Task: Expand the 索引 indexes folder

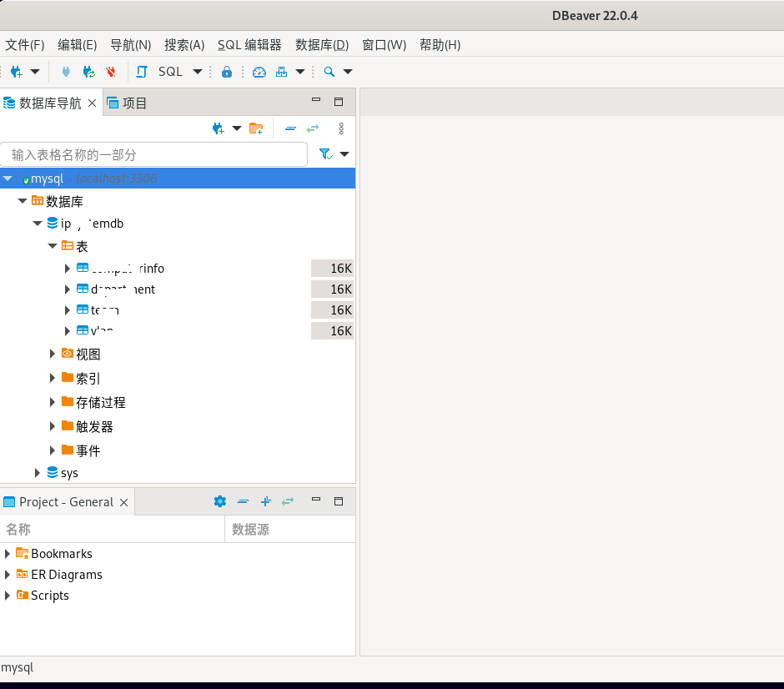Action: (x=52, y=378)
